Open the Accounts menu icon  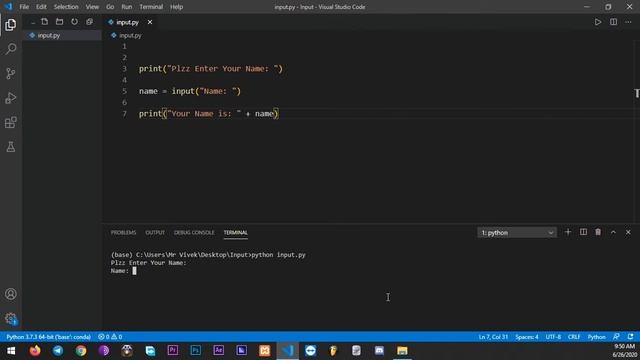pyautogui.click(x=11, y=294)
